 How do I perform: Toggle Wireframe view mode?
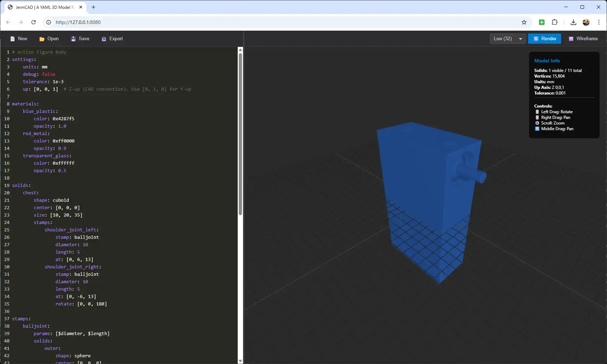coord(583,39)
